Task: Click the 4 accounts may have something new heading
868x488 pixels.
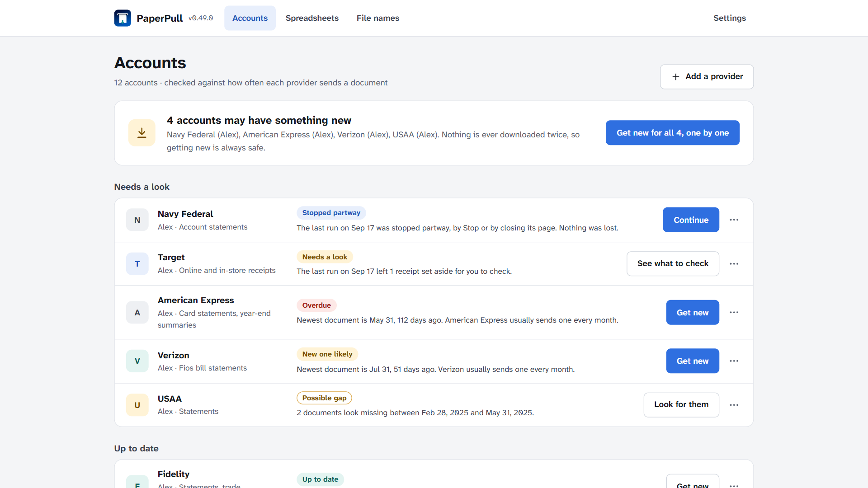Action: (259, 121)
